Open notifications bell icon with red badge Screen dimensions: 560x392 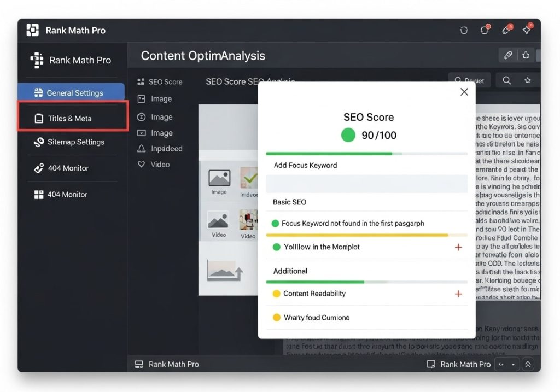coord(486,30)
